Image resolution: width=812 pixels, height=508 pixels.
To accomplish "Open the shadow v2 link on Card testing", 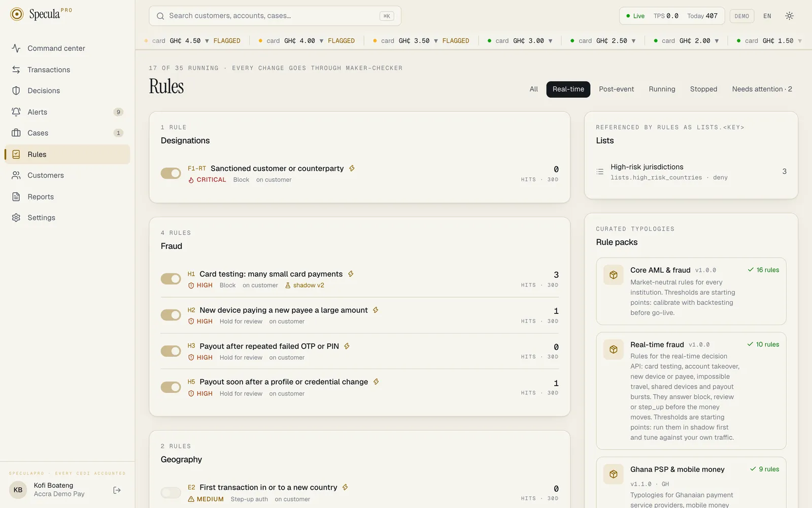I will pos(304,285).
